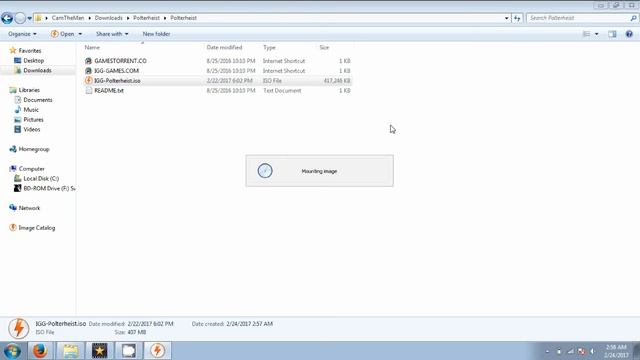Refresh the folder with the refresh button
640x360 pixels.
pos(517,18)
